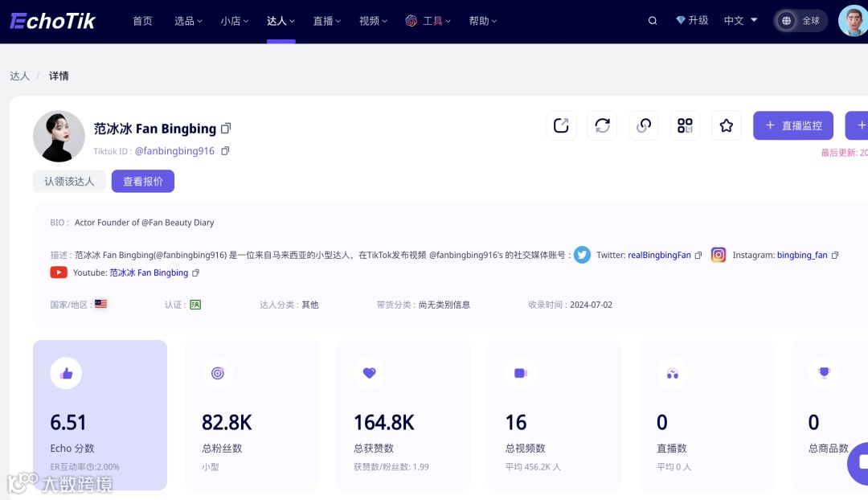Open the 中文 language dropdown
The image size is (868, 500).
point(740,20)
